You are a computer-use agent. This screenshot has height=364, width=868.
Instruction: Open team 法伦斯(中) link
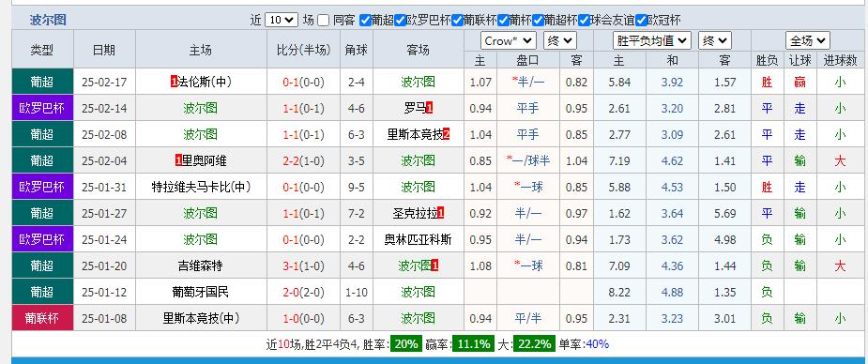(x=205, y=83)
